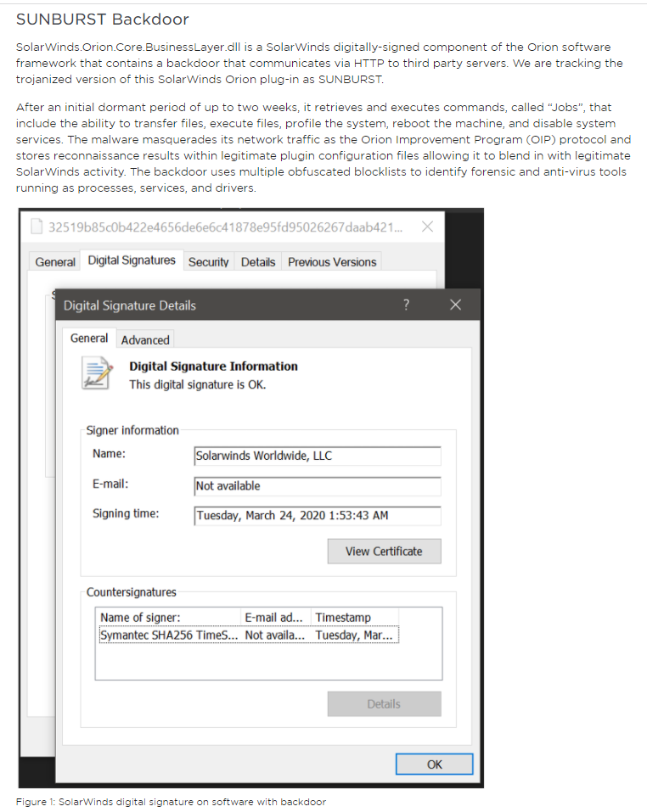The height and width of the screenshot is (812, 647).
Task: Switch to the Advanced tab
Action: pyautogui.click(x=145, y=339)
